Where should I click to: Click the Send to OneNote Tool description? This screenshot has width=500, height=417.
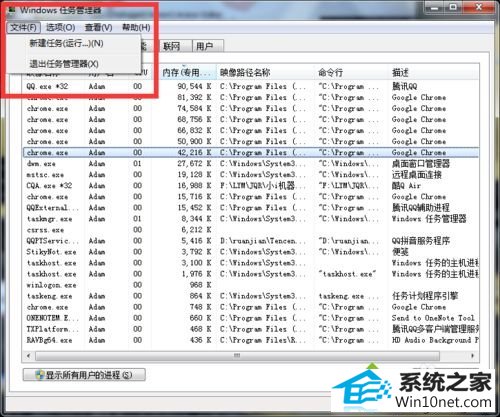433,318
